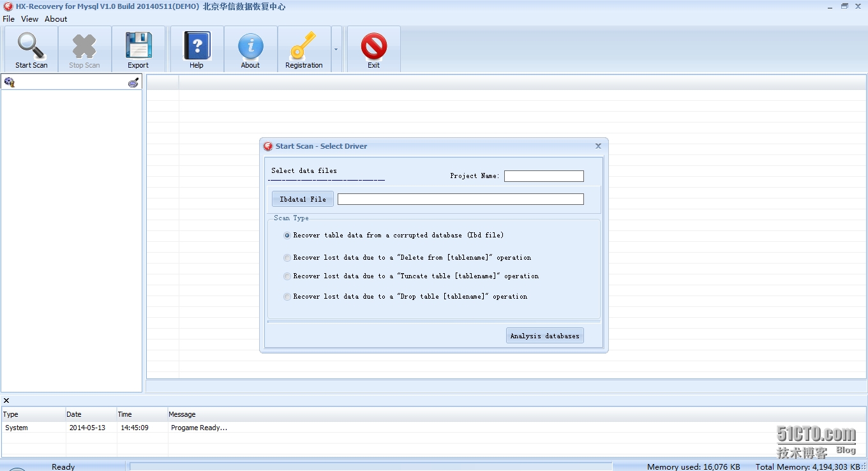Click the "Total Memory" status bar entry
Screen dimensions: 868x471
pyautogui.click(x=808, y=467)
